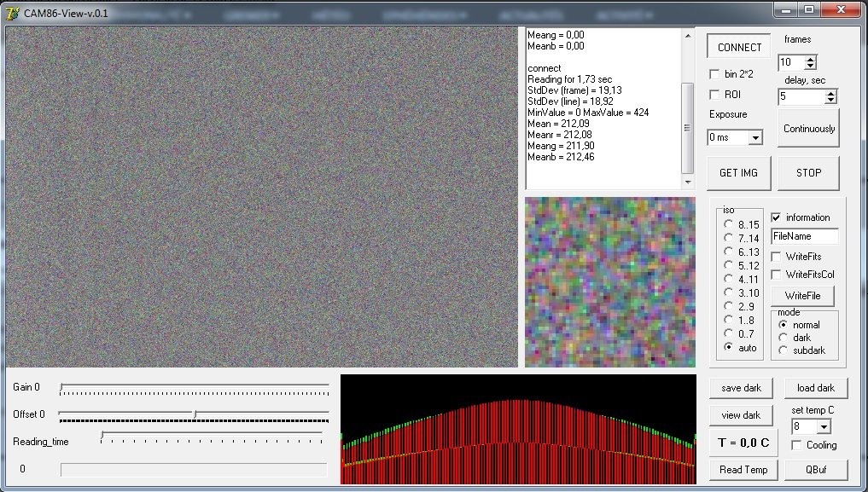Select iso 2..9 radio button
868x492 pixels.
point(729,306)
